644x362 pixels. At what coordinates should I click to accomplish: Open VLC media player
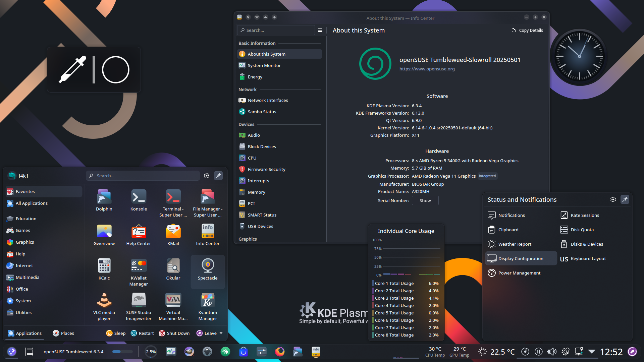[x=104, y=307]
